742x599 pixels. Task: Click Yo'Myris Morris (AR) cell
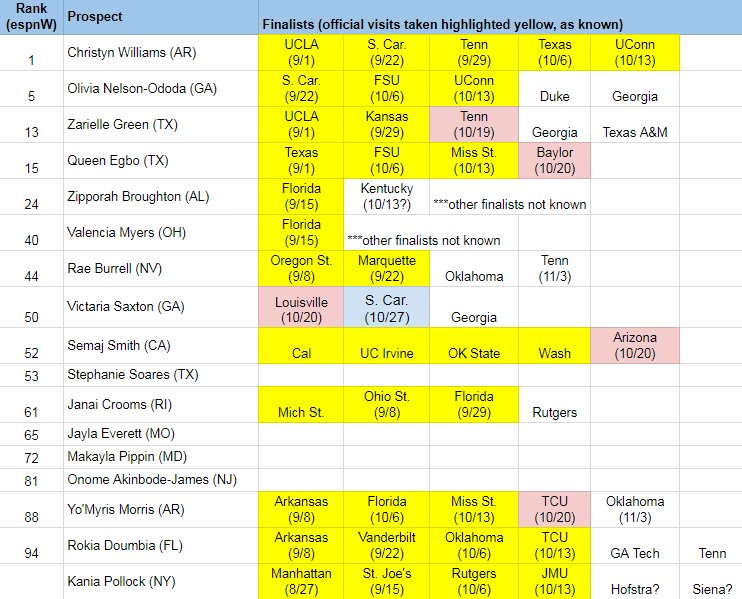pyautogui.click(x=161, y=510)
